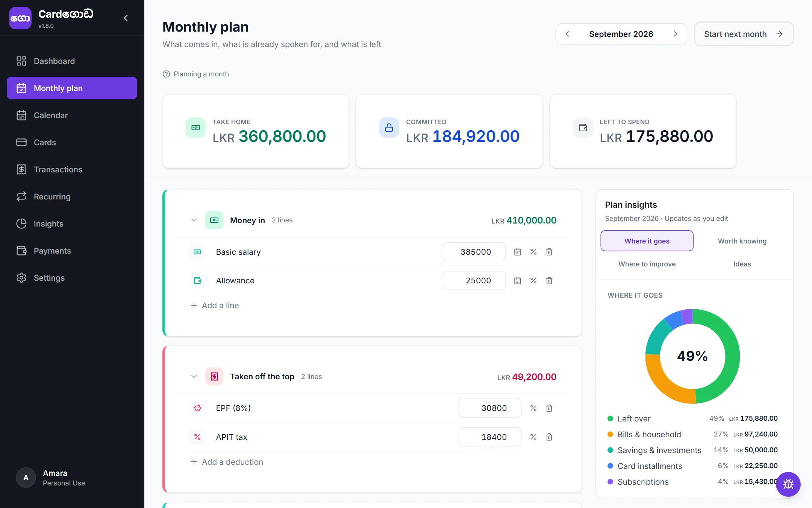The image size is (812, 508).
Task: Open Payments in the sidebar
Action: pyautogui.click(x=72, y=251)
